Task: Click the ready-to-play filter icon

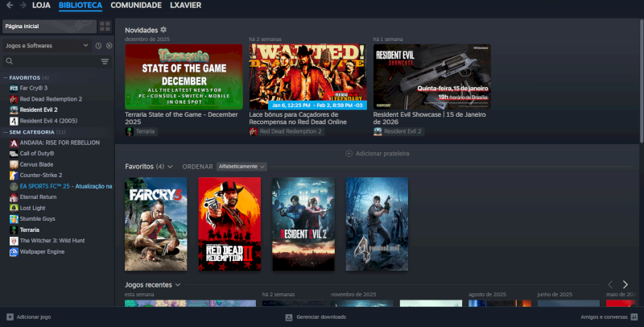Action: click(x=109, y=46)
